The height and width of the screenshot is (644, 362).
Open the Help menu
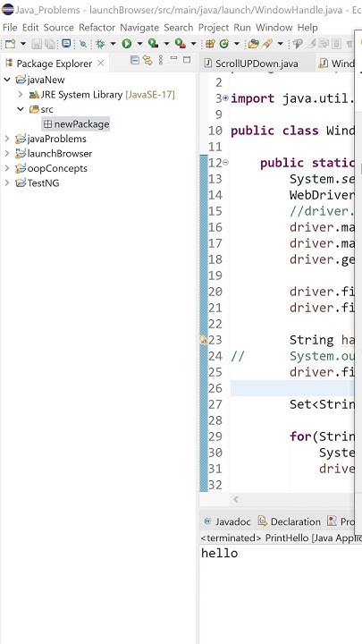307,28
